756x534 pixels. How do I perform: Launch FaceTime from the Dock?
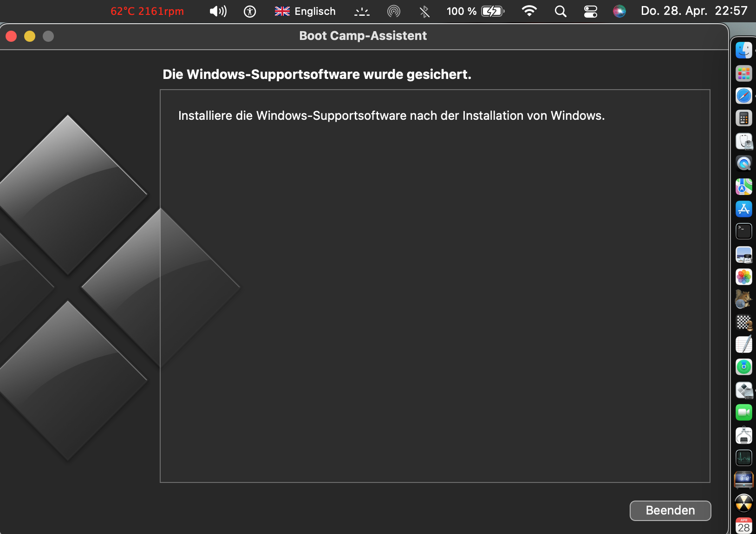(x=744, y=412)
